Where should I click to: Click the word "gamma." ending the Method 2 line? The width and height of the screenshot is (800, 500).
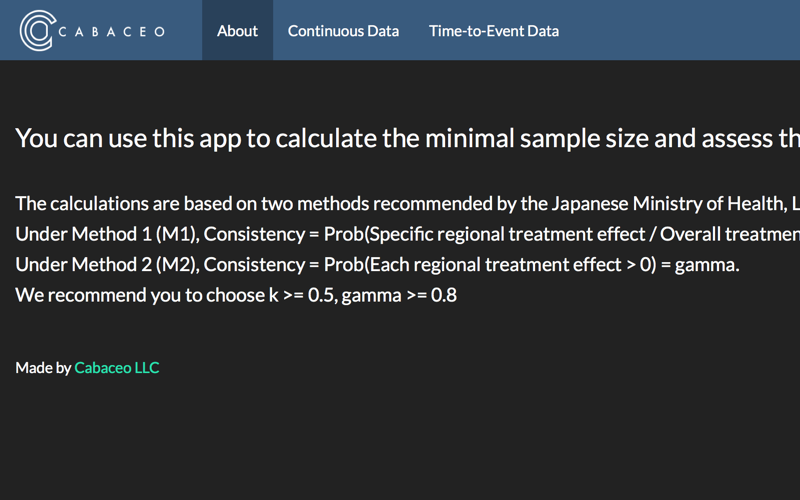click(x=707, y=266)
